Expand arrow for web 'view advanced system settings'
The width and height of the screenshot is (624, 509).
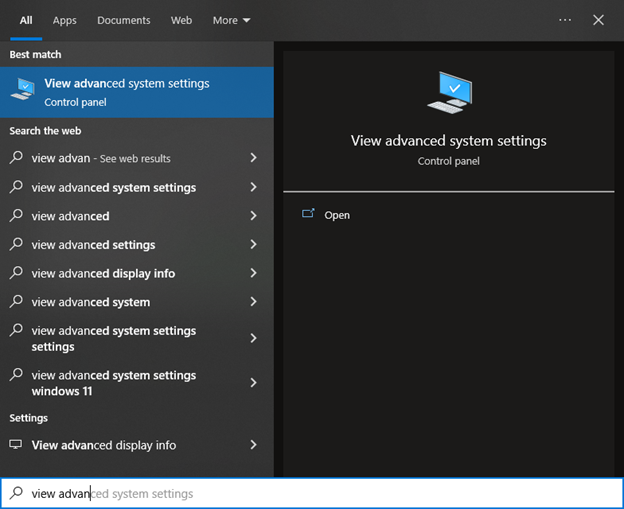tap(254, 187)
